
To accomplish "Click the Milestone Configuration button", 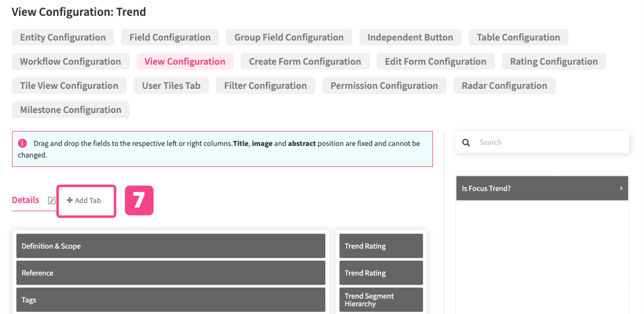I will [x=71, y=110].
